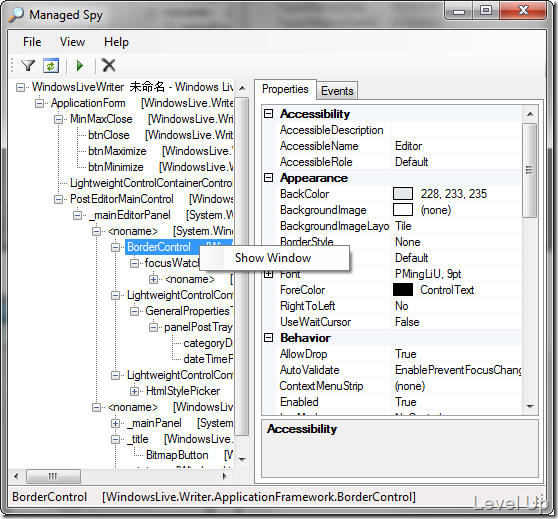The height and width of the screenshot is (519, 558).
Task: Click the ForeColor black swatch
Action: click(403, 290)
